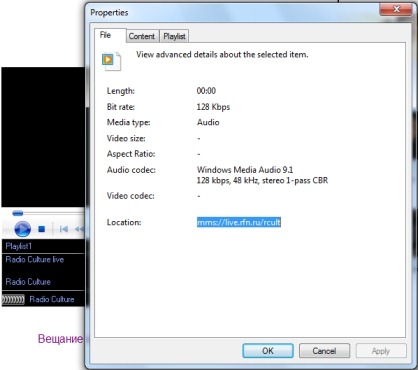Play the stream in the media player
This screenshot has width=418, height=370.
click(x=22, y=229)
